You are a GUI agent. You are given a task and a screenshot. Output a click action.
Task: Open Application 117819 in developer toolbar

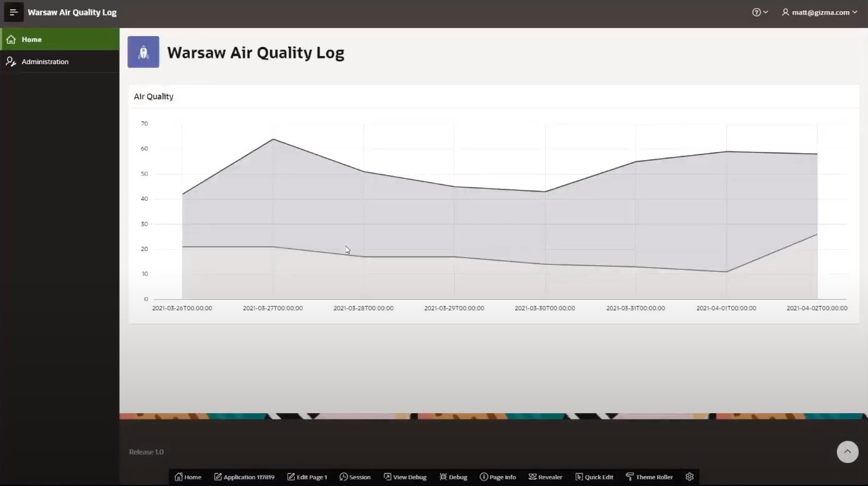[x=244, y=477]
